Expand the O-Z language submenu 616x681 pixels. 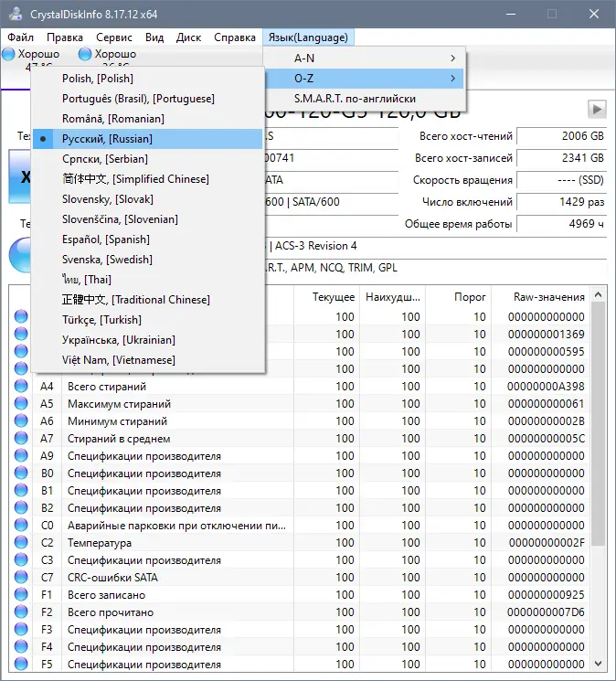(x=364, y=79)
